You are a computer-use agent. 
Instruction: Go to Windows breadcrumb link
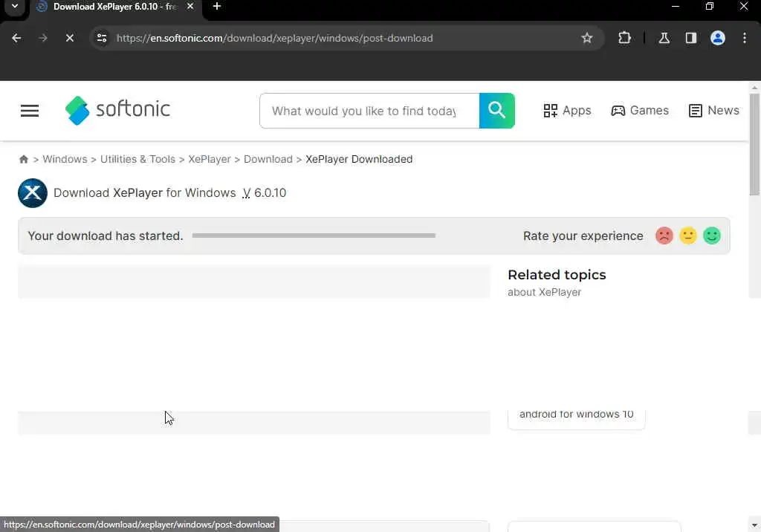coord(65,159)
